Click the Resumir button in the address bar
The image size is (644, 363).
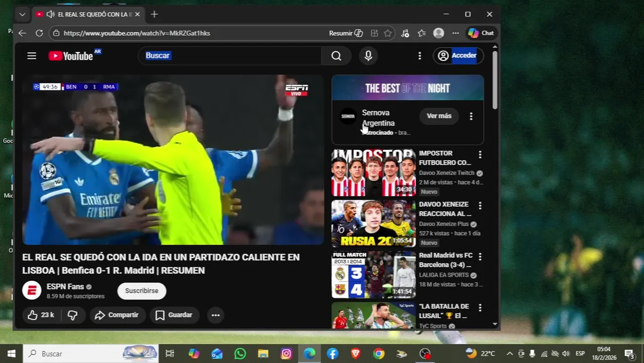click(346, 33)
